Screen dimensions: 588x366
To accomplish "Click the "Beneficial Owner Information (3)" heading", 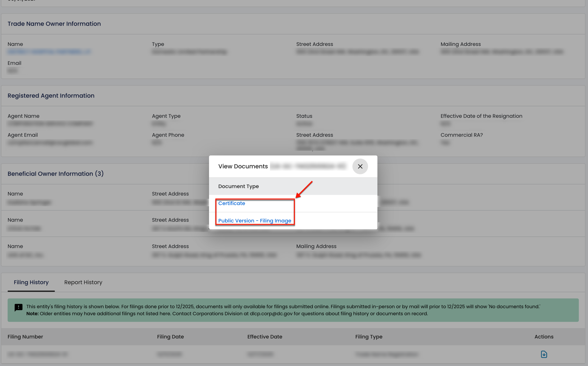I will pyautogui.click(x=56, y=174).
